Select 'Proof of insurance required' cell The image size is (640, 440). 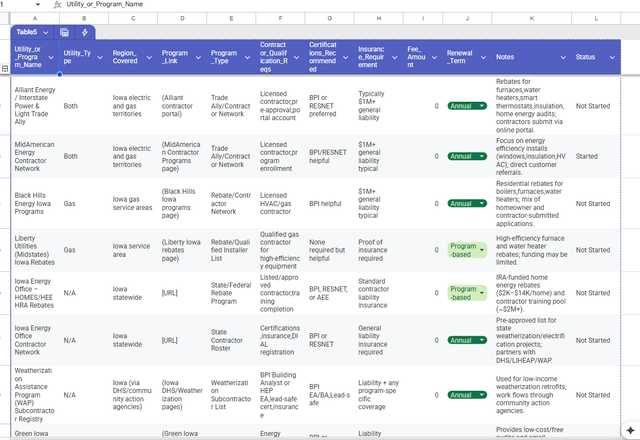click(379, 250)
